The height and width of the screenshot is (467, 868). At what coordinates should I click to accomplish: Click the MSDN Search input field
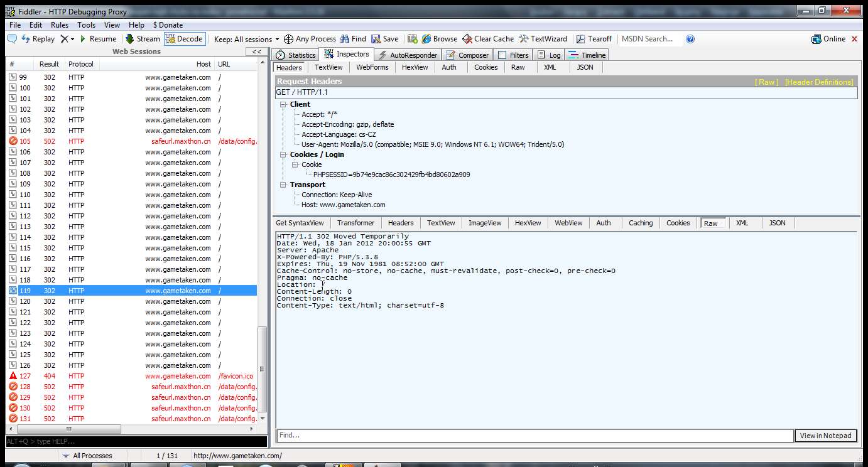coord(649,39)
